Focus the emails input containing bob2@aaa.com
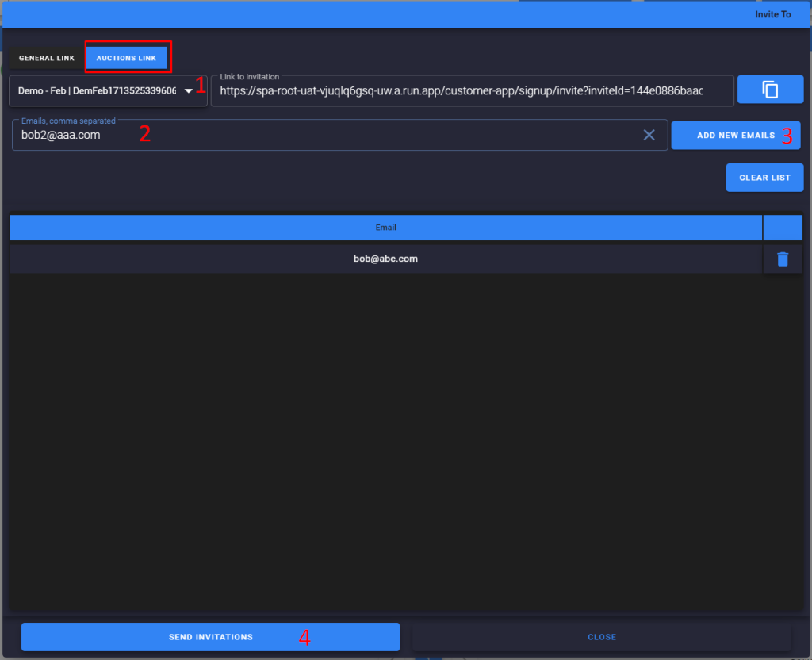The image size is (812, 660). 317,135
